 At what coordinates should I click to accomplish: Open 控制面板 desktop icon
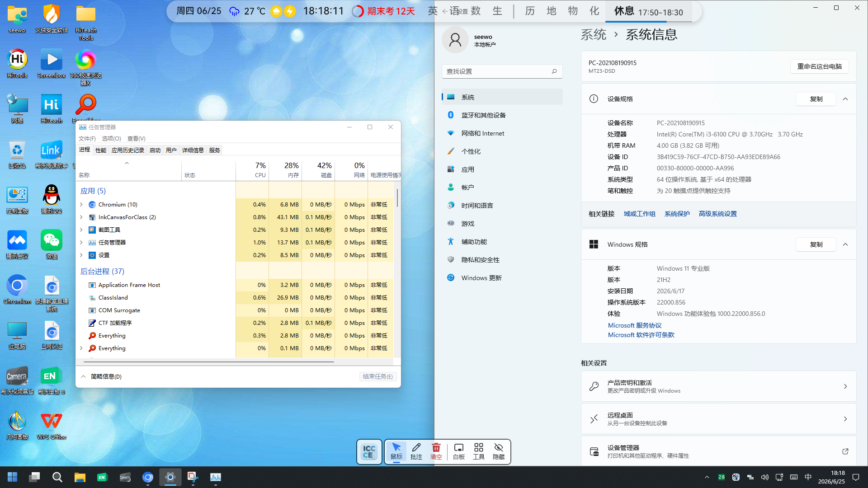17,199
